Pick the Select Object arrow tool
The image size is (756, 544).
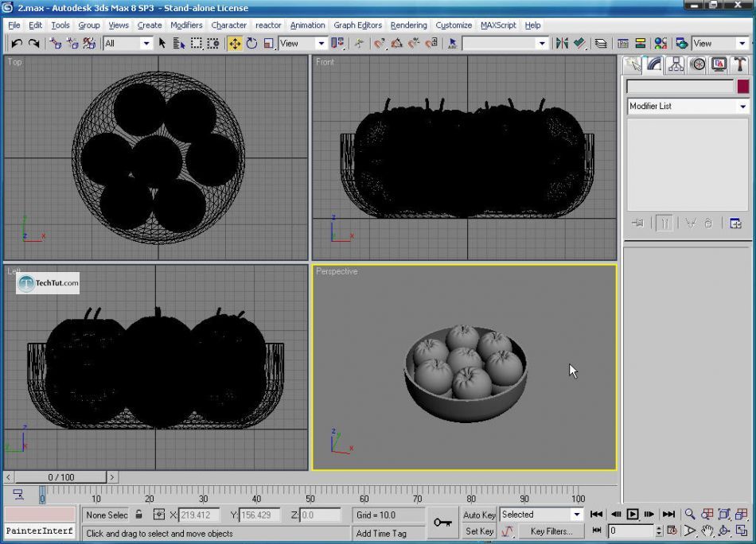pos(162,44)
